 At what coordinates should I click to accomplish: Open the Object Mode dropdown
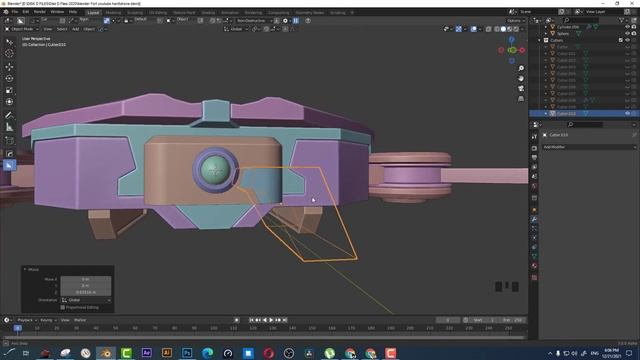[x=22, y=29]
